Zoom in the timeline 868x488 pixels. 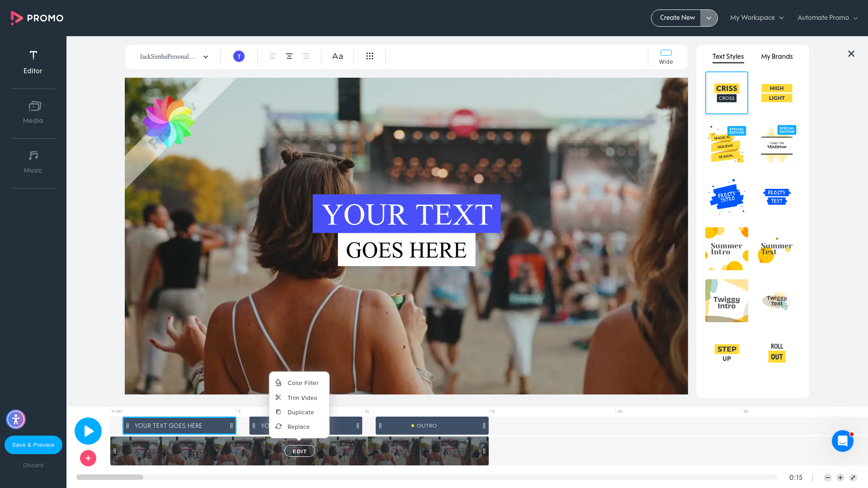click(840, 478)
